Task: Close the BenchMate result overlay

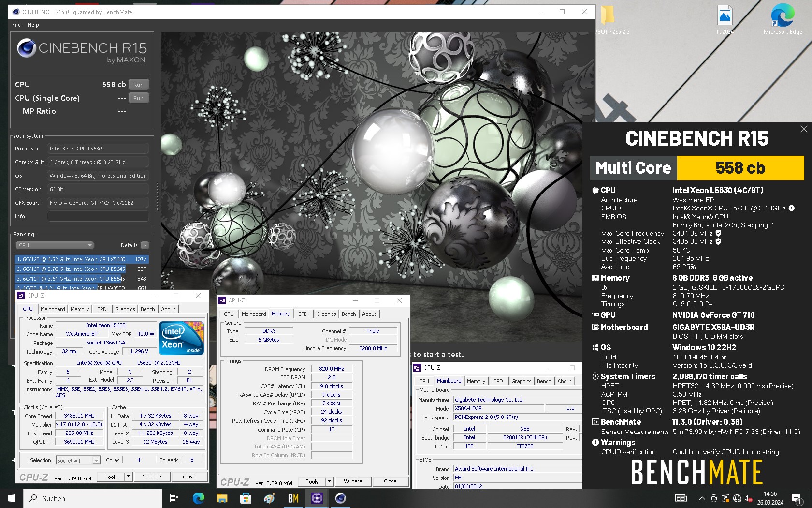Action: (x=804, y=129)
